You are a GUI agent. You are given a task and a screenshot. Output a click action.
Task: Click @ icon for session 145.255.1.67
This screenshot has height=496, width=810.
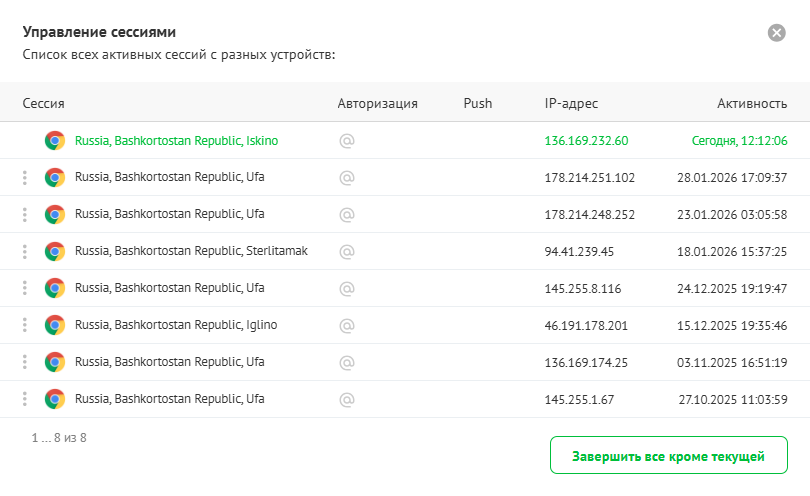pyautogui.click(x=347, y=400)
